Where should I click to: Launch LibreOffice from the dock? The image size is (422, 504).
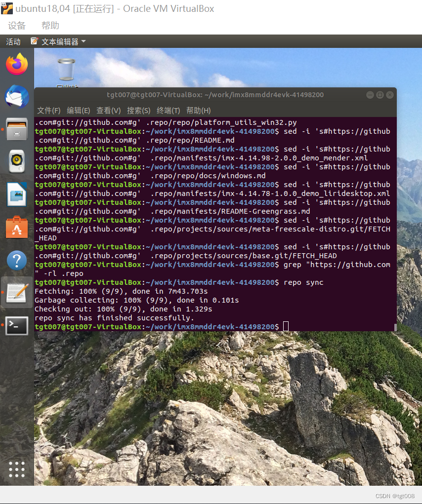(x=17, y=194)
